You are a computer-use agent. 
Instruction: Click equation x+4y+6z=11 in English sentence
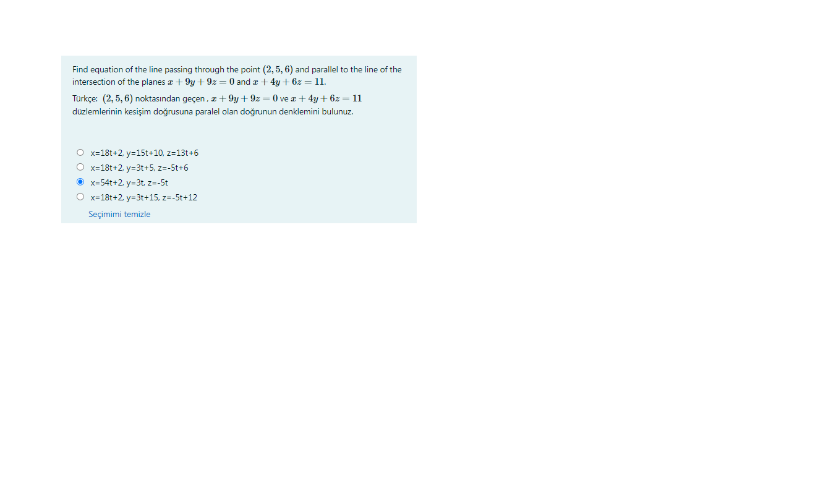pos(289,82)
